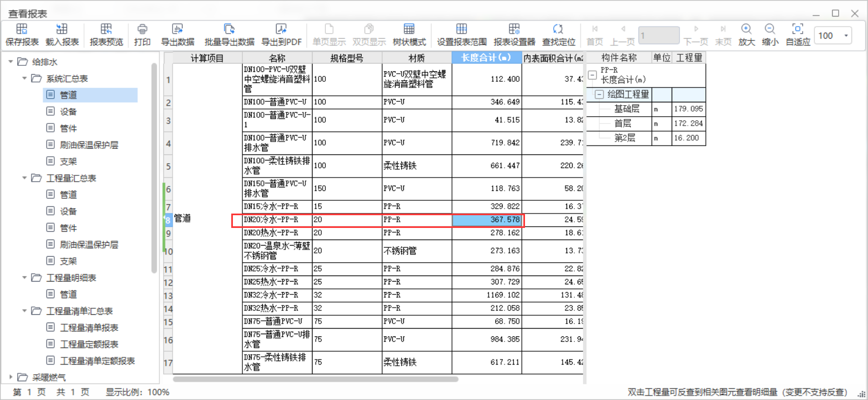The image size is (868, 400).
Task: Select the 367.578 length cell
Action: [x=487, y=220]
